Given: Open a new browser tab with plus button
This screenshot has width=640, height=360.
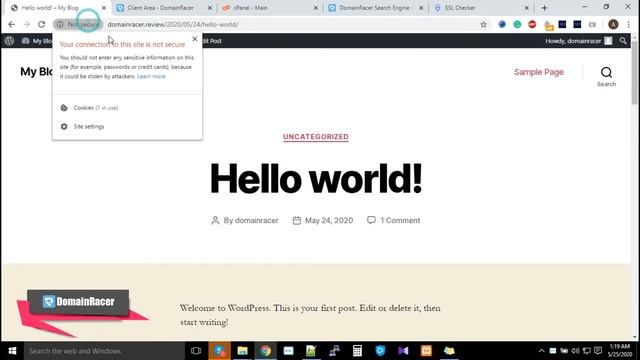Looking at the screenshot, I should tap(544, 8).
